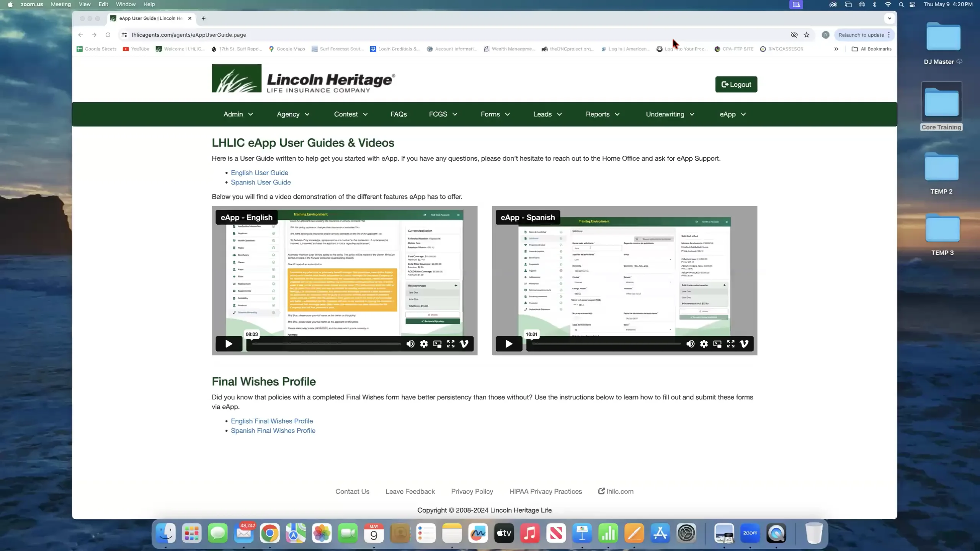
Task: Open HIPAA Privacy Practices link
Action: pyautogui.click(x=546, y=491)
